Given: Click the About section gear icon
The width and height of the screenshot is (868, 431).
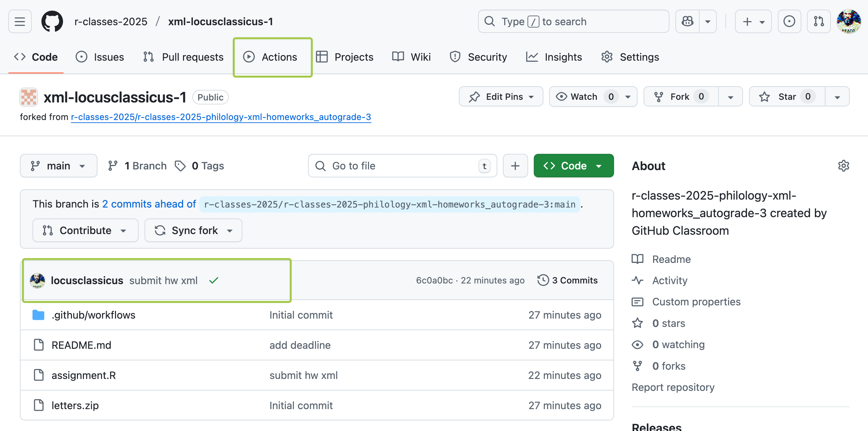Looking at the screenshot, I should coord(843,166).
